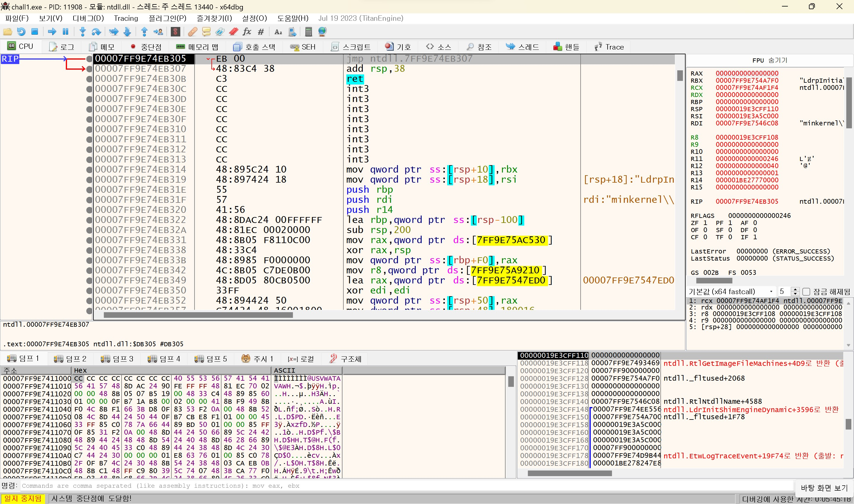Image resolution: width=854 pixels, height=504 pixels.
Task: Toggle the 잠금 해제됨 checkbox
Action: (x=806, y=291)
